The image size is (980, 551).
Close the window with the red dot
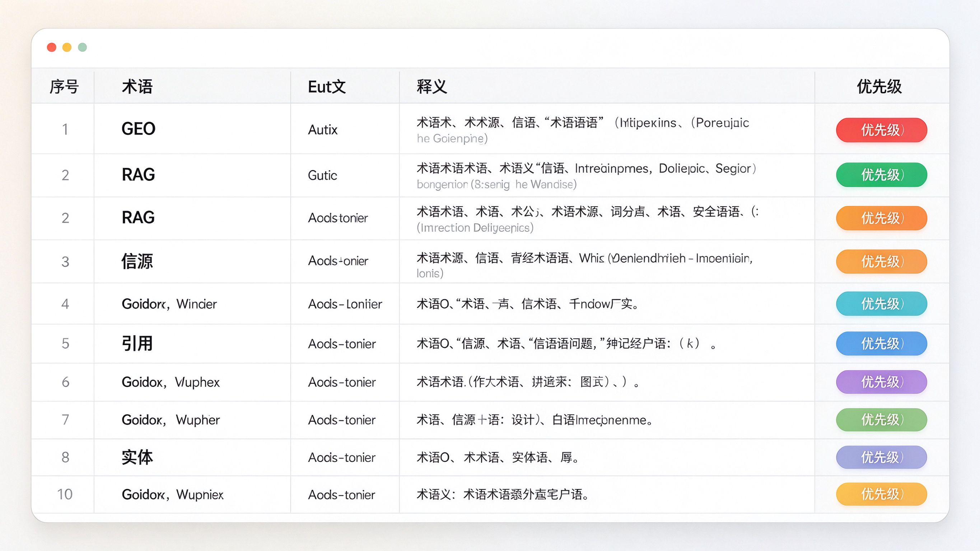[51, 47]
